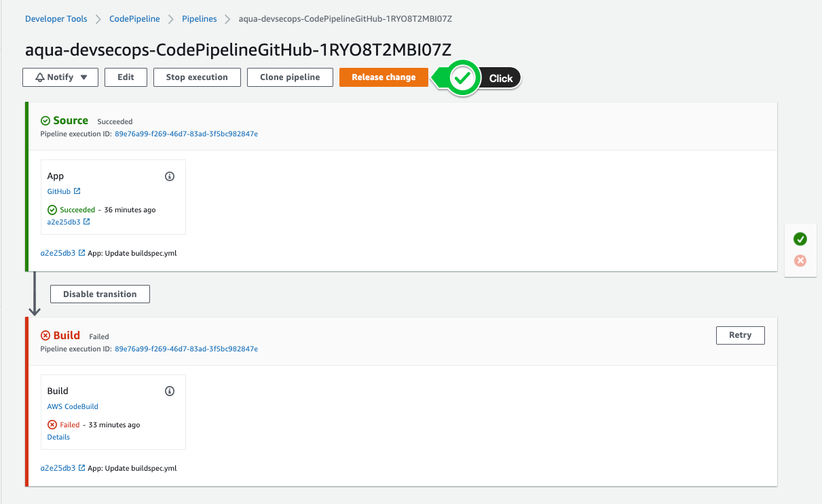This screenshot has width=822, height=504.
Task: Go to CodePipeline breadcrumb
Action: [x=134, y=19]
